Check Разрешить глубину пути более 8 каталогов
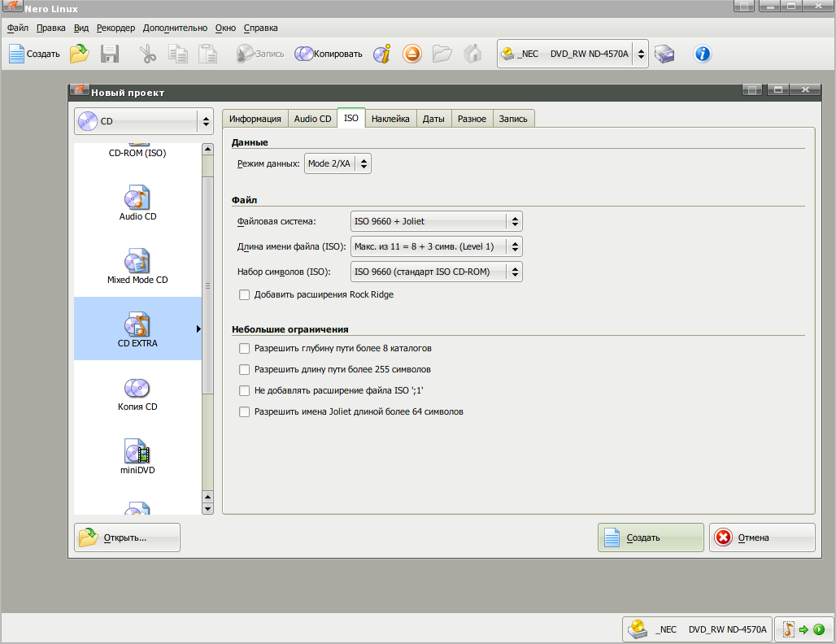The height and width of the screenshot is (644, 836). click(x=244, y=349)
